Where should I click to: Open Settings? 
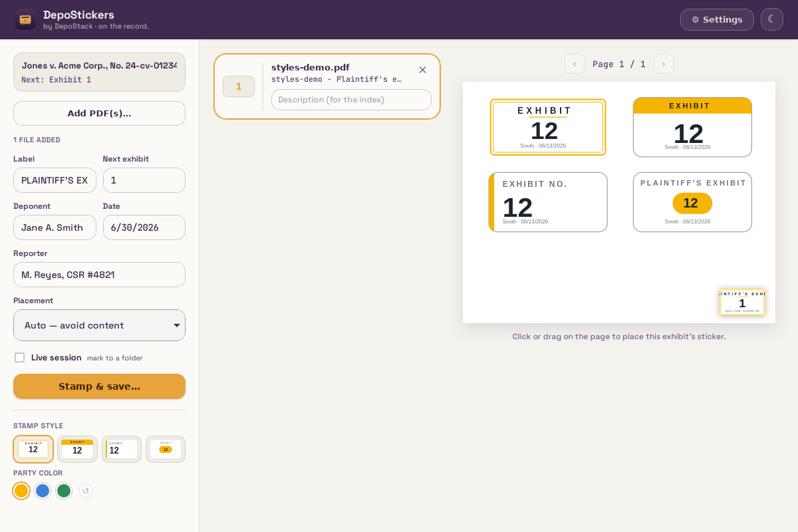(x=717, y=19)
